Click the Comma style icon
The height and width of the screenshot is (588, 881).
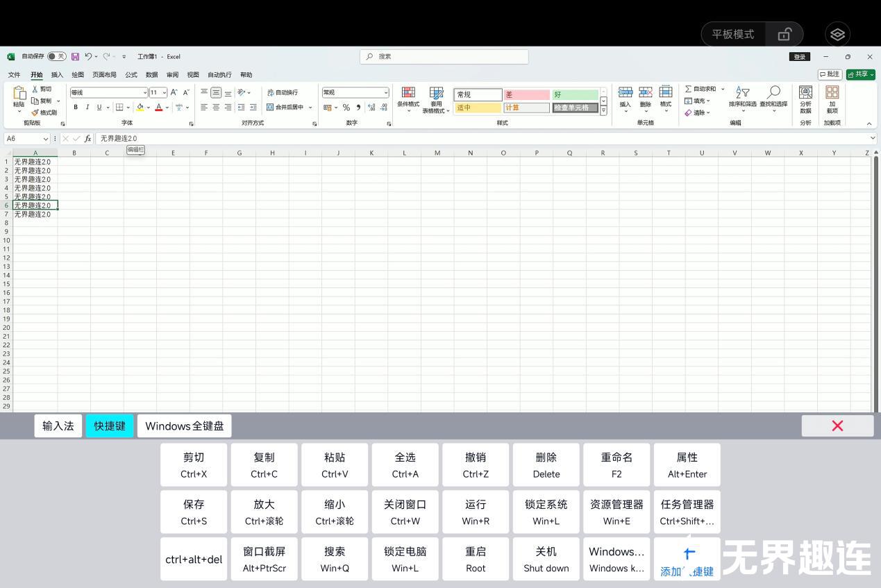[358, 107]
